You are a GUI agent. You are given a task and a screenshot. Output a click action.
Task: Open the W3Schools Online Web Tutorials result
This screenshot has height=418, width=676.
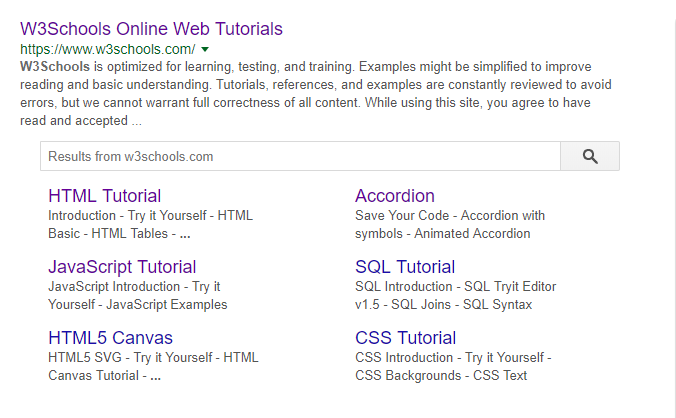click(151, 29)
